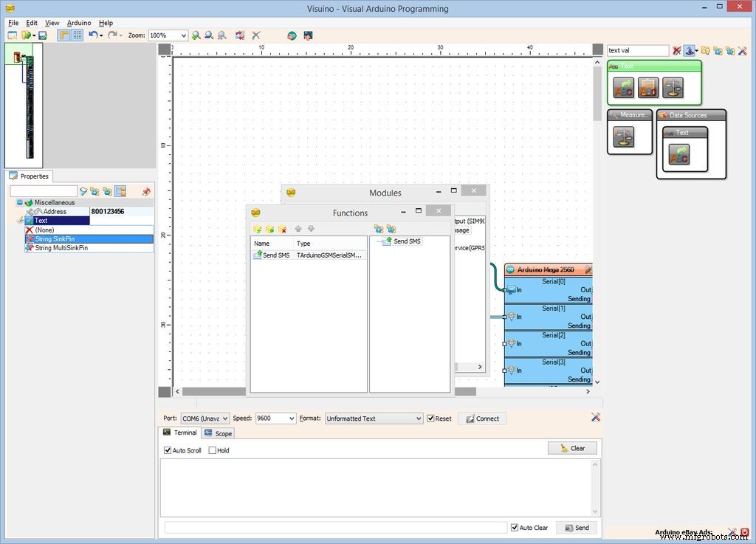Enable the Hold checkbox
The image size is (756, 544).
[213, 450]
